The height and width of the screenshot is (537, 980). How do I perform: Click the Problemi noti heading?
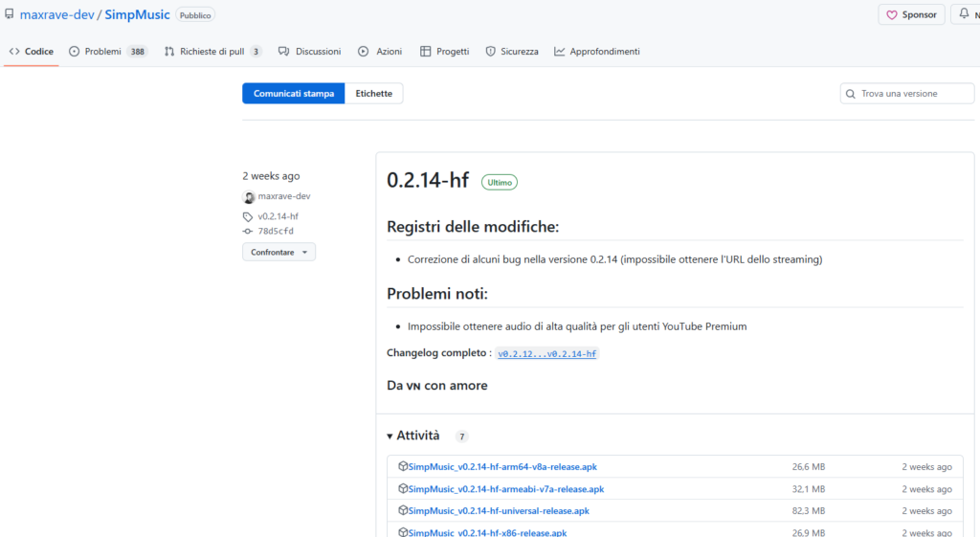tap(437, 293)
